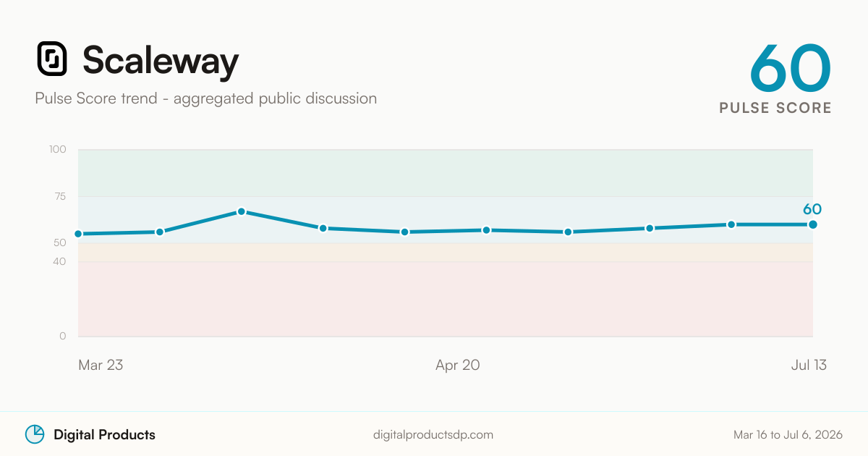The width and height of the screenshot is (868, 456).
Task: Click the orange 40-50 score band
Action: [x=446, y=252]
